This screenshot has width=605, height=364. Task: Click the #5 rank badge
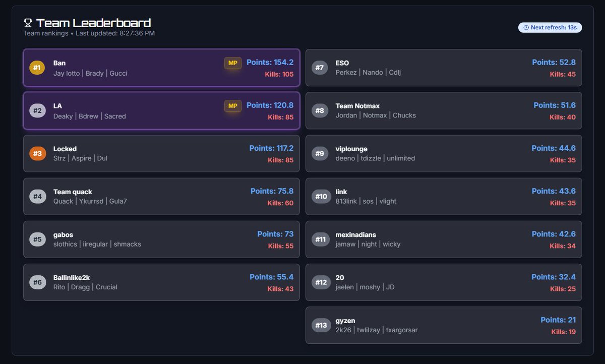point(37,239)
